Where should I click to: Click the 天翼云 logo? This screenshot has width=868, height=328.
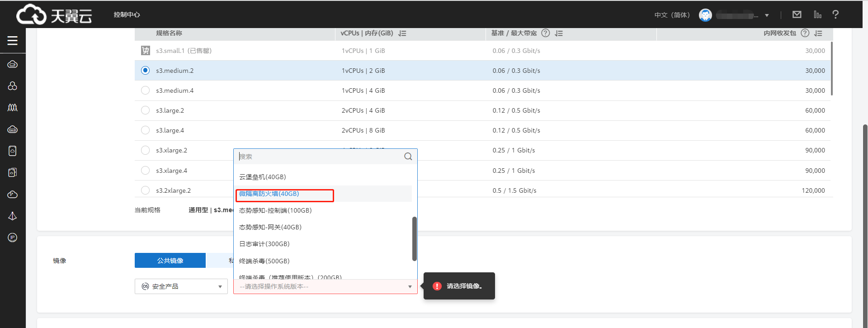pos(54,15)
